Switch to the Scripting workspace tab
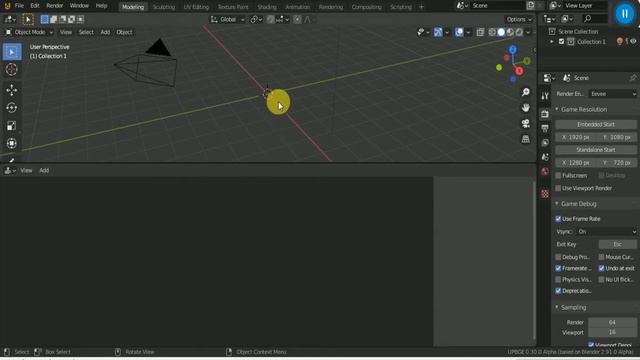Image resolution: width=640 pixels, height=360 pixels. click(x=401, y=7)
